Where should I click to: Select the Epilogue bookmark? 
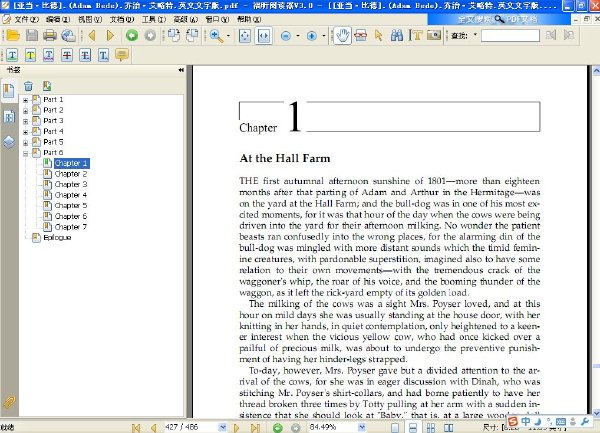coord(57,238)
